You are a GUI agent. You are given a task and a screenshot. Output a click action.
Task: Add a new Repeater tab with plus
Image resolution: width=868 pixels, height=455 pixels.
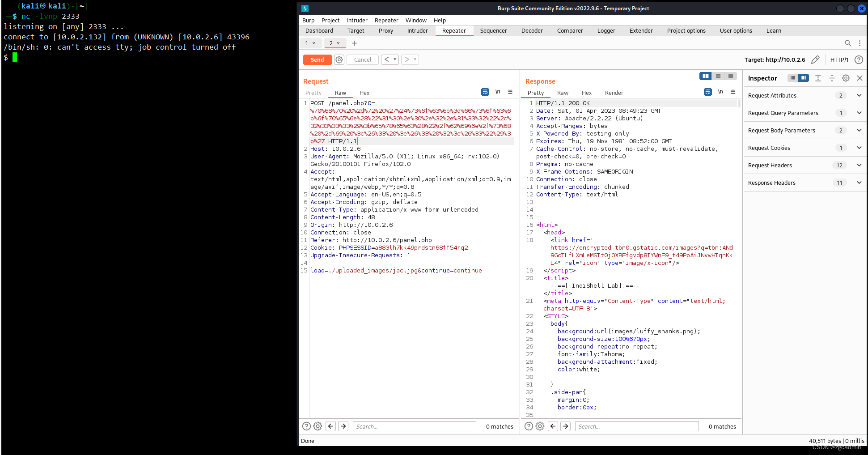[x=354, y=43]
